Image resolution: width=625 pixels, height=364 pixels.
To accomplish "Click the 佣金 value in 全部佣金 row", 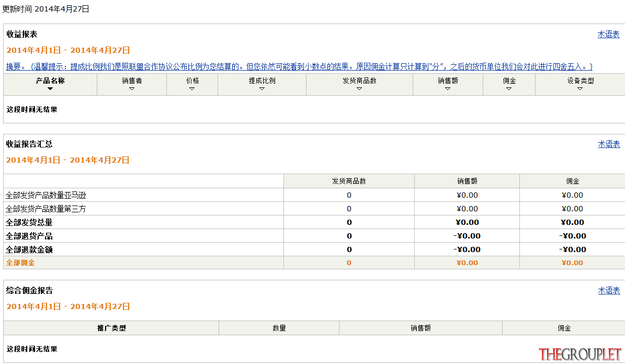I will point(572,263).
